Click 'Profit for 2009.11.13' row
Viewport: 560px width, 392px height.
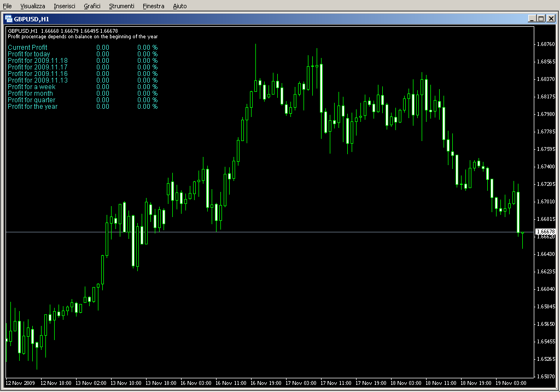(x=83, y=80)
